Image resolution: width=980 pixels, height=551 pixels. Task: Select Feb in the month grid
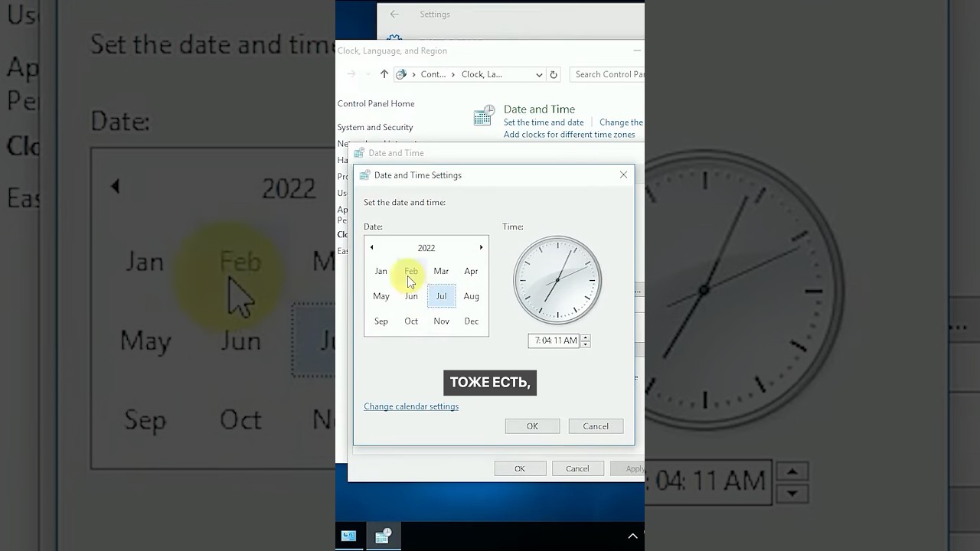tap(411, 271)
